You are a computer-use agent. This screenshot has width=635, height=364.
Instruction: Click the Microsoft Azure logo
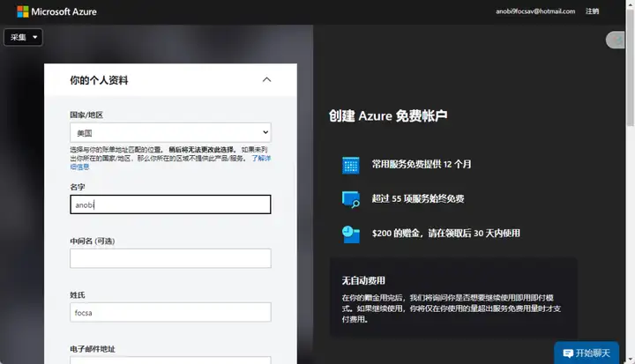coord(56,11)
